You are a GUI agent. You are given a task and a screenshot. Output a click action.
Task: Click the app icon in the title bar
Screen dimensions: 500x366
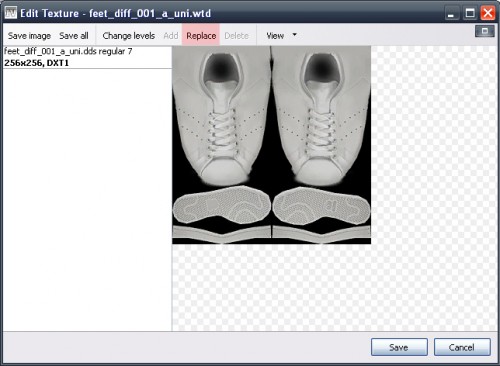pos(11,13)
